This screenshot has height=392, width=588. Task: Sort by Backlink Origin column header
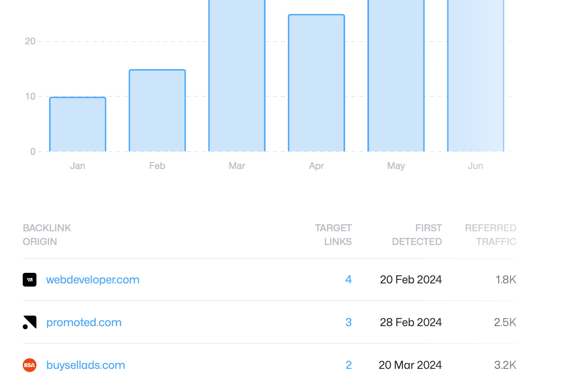(47, 235)
